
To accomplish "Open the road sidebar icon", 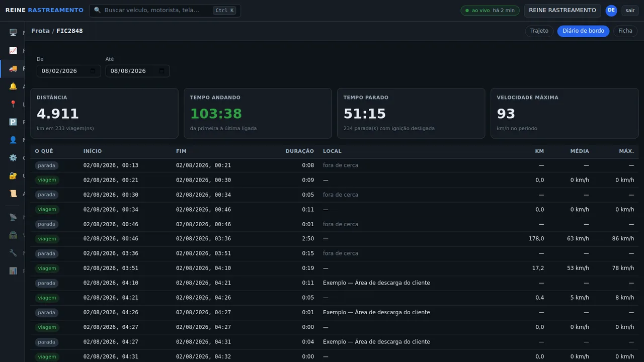I will (x=13, y=235).
